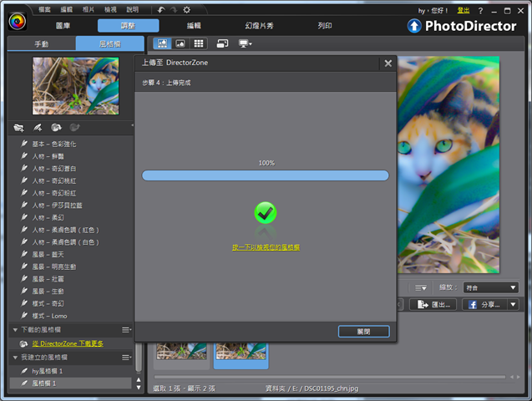Screen dimensions: 532x401
Task: Go to the 列印 module tab
Action: tap(325, 26)
